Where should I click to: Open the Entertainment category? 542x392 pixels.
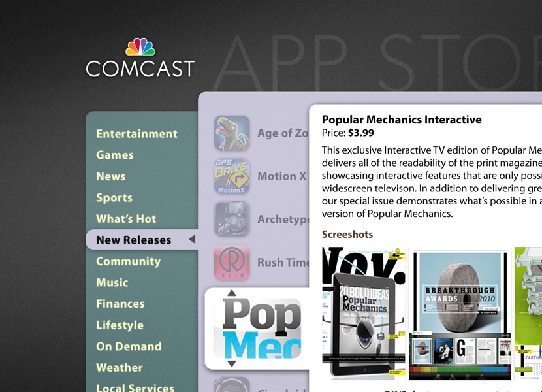(137, 133)
